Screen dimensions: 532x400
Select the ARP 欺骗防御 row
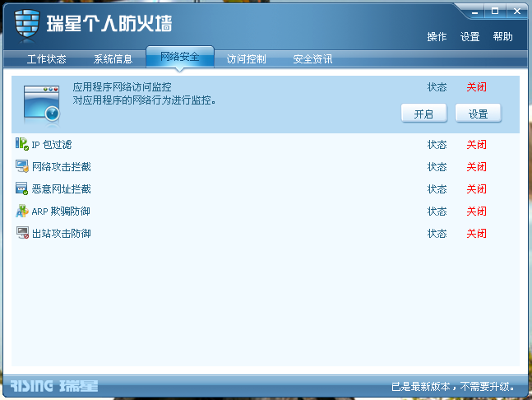[x=266, y=212]
